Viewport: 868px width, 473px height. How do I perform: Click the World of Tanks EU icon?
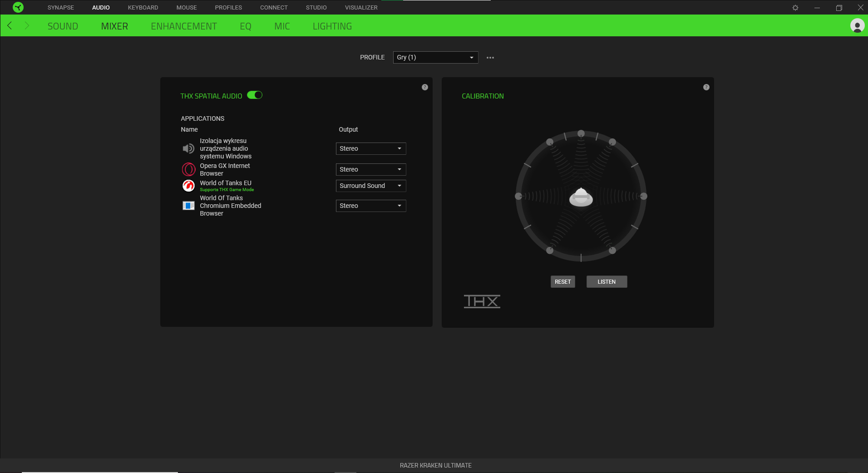[x=188, y=186]
